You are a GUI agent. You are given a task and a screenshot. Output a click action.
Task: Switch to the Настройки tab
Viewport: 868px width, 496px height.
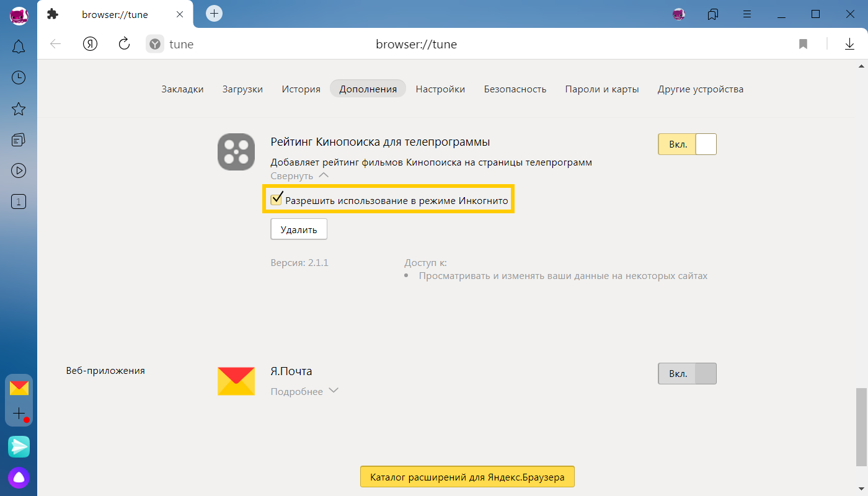pos(440,89)
